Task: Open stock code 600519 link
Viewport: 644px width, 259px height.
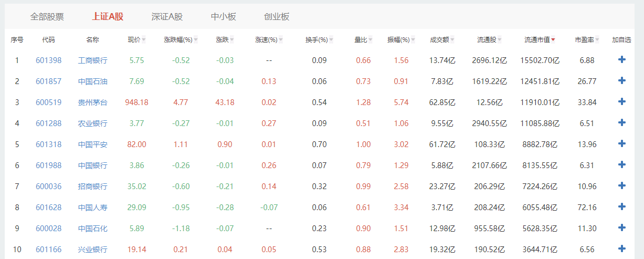Action: pos(48,102)
